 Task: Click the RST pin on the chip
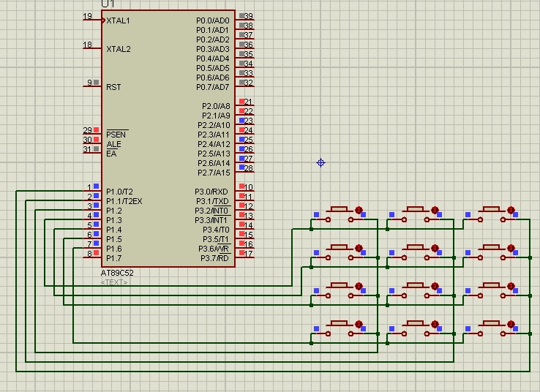coord(113,87)
